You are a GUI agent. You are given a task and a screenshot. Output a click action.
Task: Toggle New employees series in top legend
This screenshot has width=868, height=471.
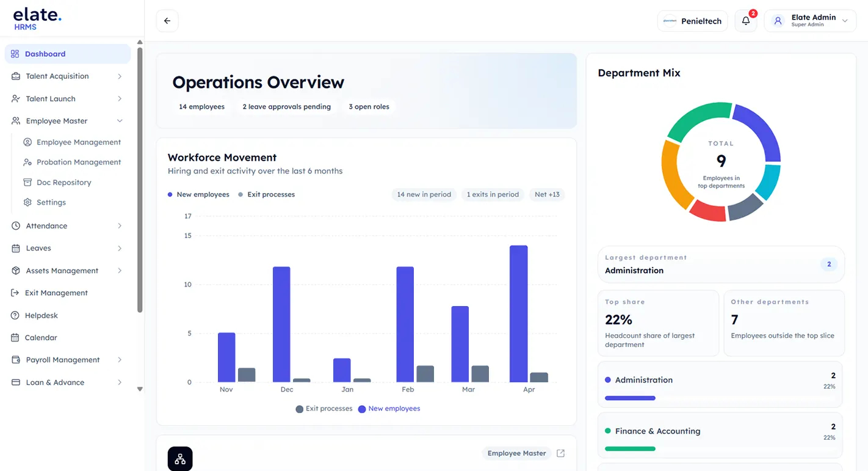[x=198, y=195]
